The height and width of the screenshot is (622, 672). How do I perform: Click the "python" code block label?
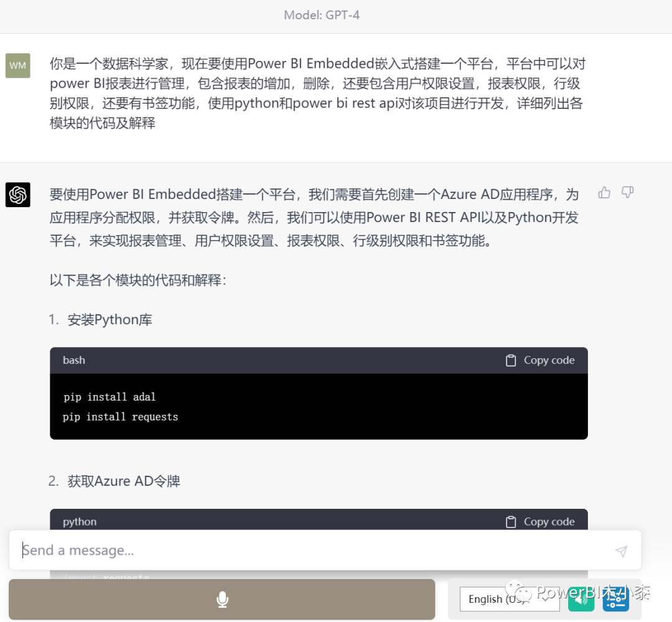tap(80, 522)
